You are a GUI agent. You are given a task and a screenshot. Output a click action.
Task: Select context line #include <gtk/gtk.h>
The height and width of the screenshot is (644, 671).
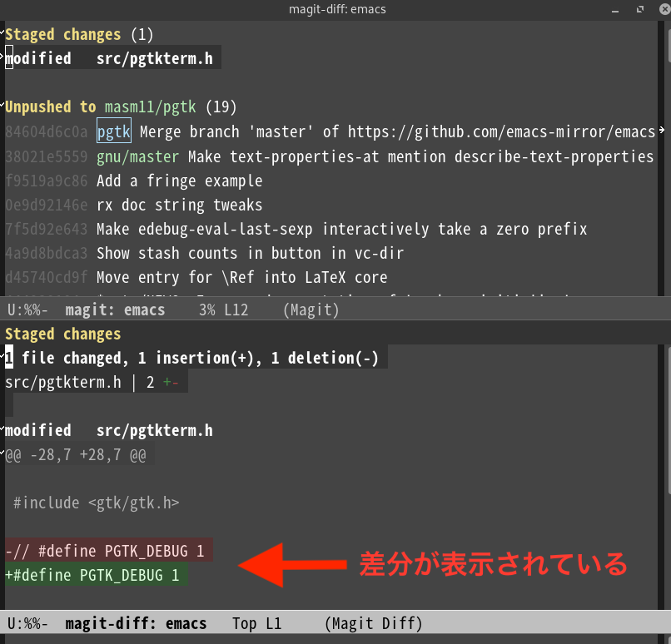click(96, 503)
